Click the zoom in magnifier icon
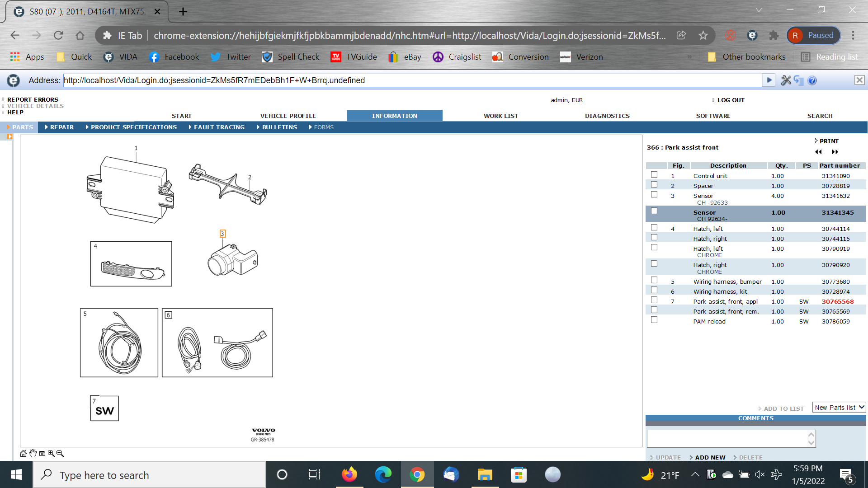Screen dimensions: 868x488 click(51, 453)
